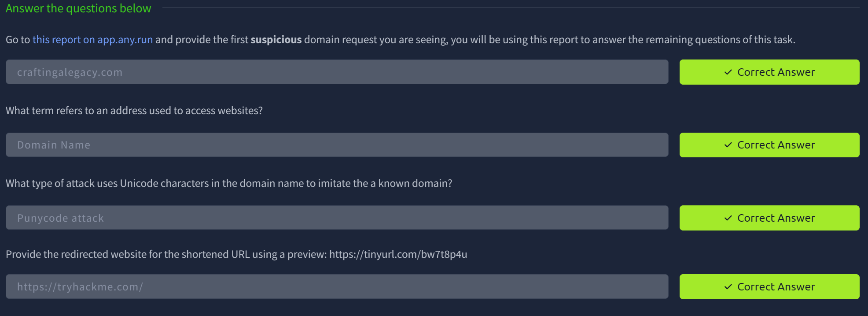The image size is (868, 316).
Task: Click the 'Answer the questions below' heading
Action: pos(78,8)
